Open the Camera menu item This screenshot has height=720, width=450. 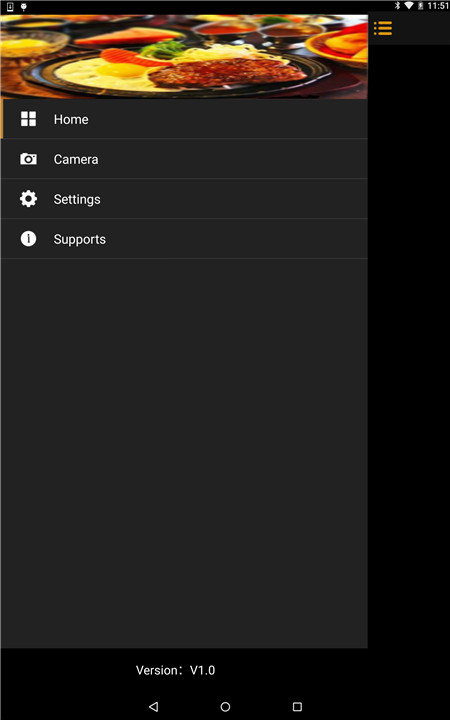[x=184, y=159]
